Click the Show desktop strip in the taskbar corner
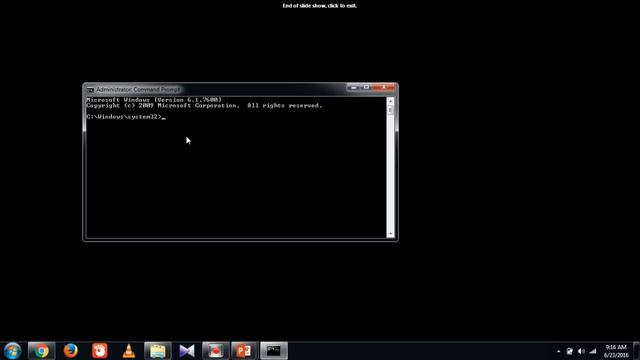This screenshot has width=640, height=360. tap(637, 351)
